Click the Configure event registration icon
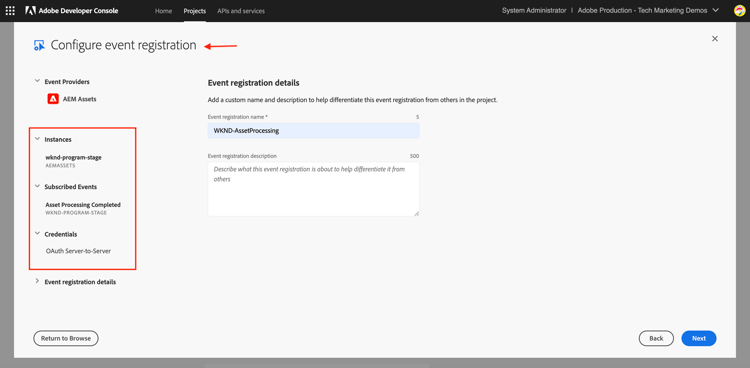750x368 pixels. coord(39,45)
